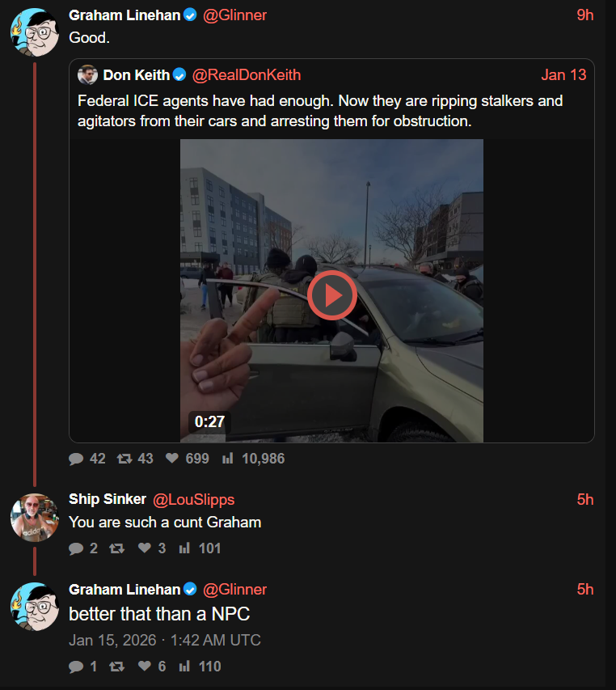Open @LouSlipps profile handle

tap(193, 499)
